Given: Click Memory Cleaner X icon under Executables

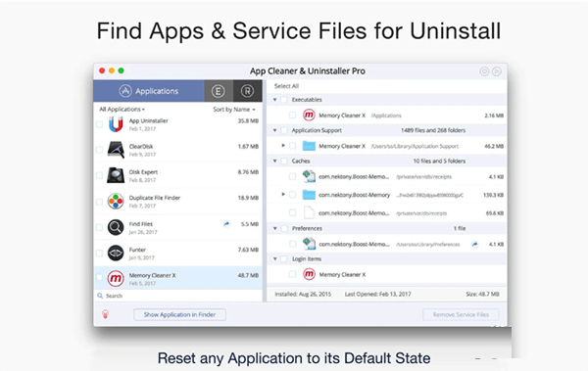Looking at the screenshot, I should [x=309, y=116].
